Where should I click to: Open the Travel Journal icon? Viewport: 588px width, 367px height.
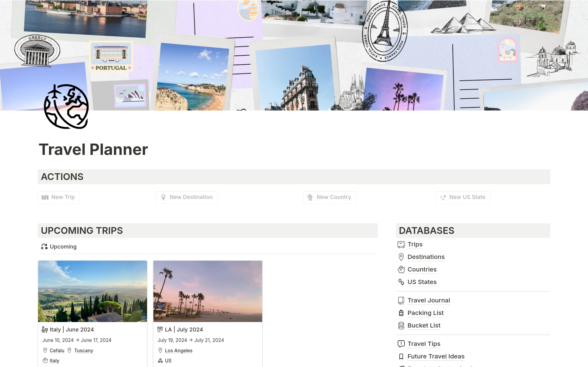400,300
